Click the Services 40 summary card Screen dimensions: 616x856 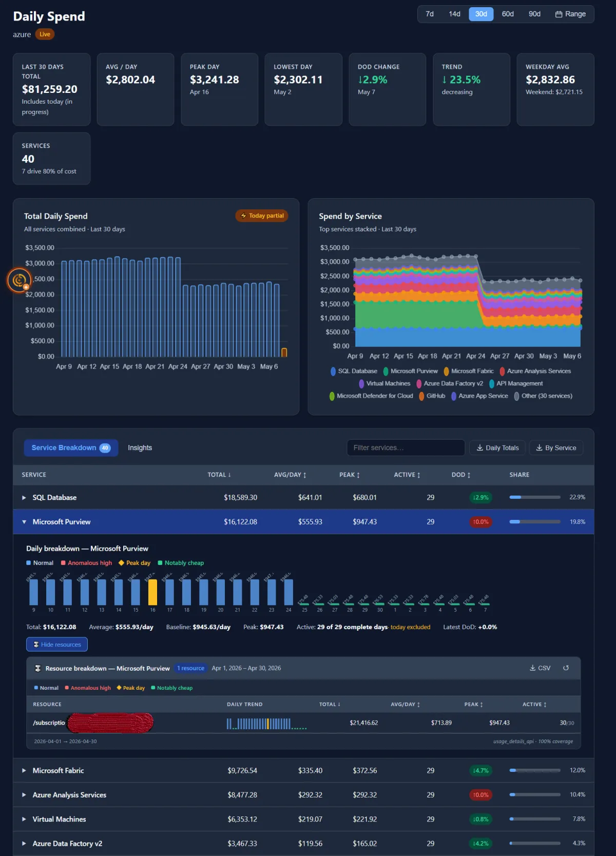tap(51, 159)
